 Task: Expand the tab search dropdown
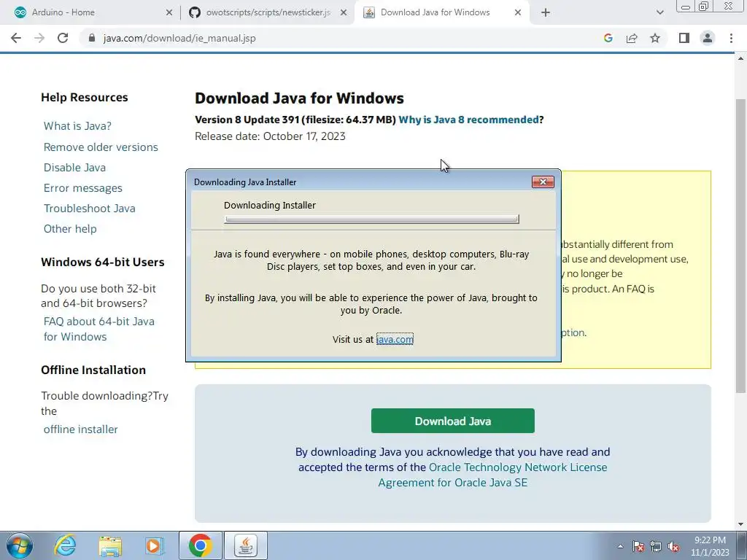coord(659,12)
